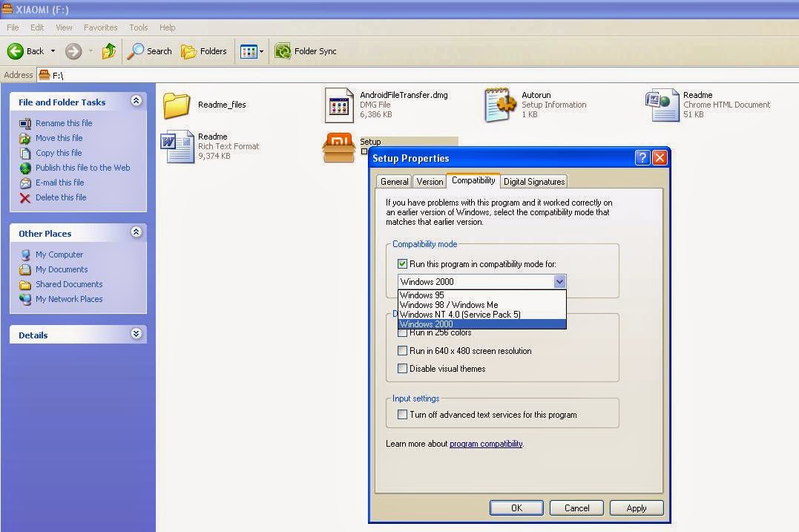Click the Publish to Web globe icon
The height and width of the screenshot is (532, 799).
(25, 168)
